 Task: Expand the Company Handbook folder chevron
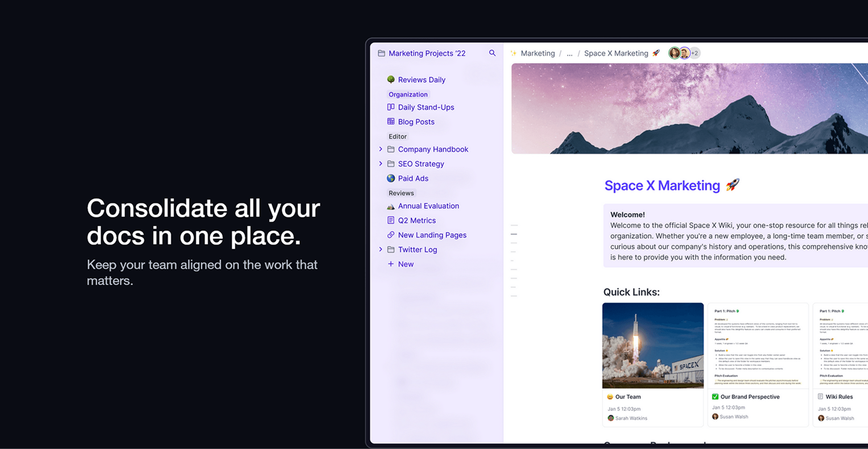381,149
